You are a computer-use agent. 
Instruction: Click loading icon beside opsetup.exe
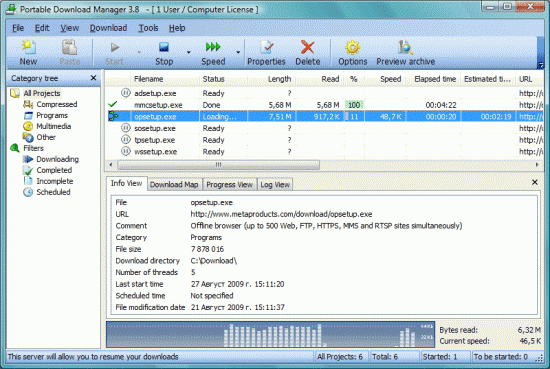pos(113,116)
